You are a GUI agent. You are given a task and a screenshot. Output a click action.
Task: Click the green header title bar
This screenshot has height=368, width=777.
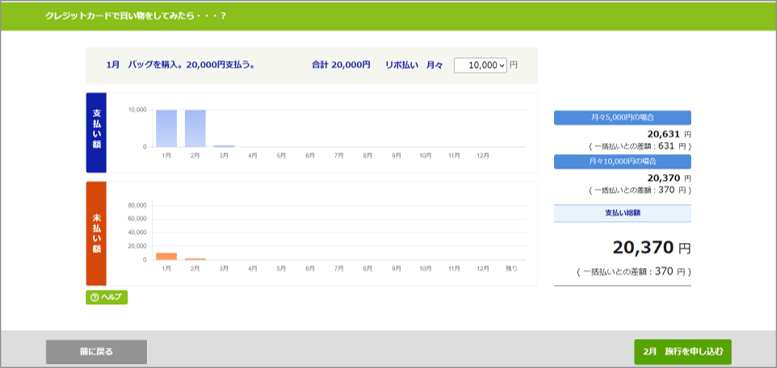point(388,16)
